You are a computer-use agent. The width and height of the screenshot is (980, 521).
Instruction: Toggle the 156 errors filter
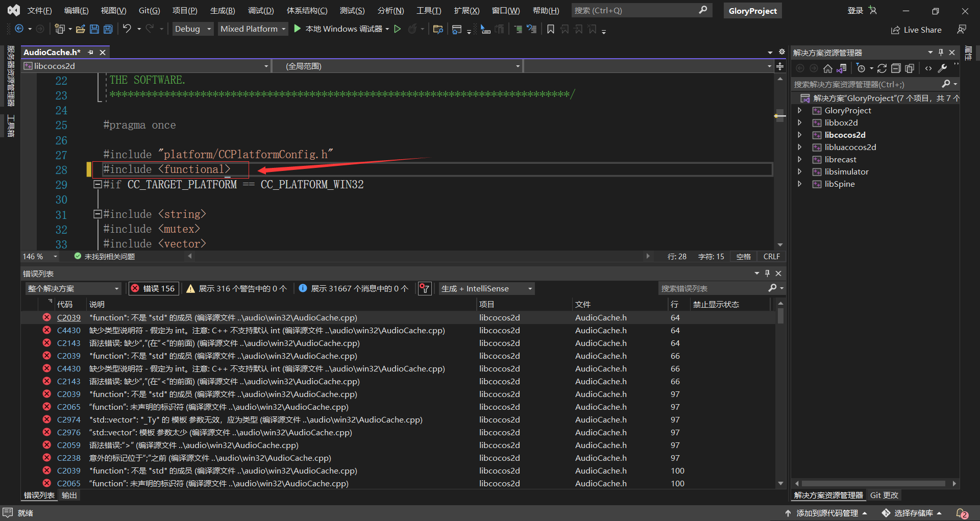(x=153, y=288)
